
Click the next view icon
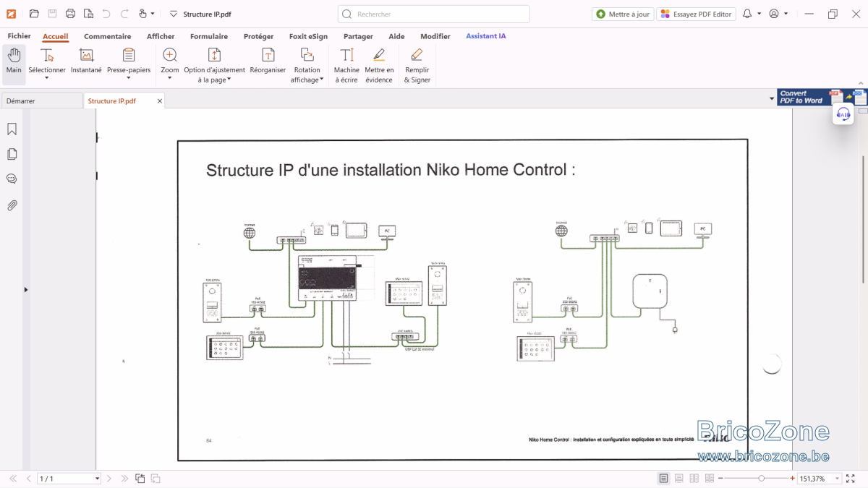click(156, 479)
